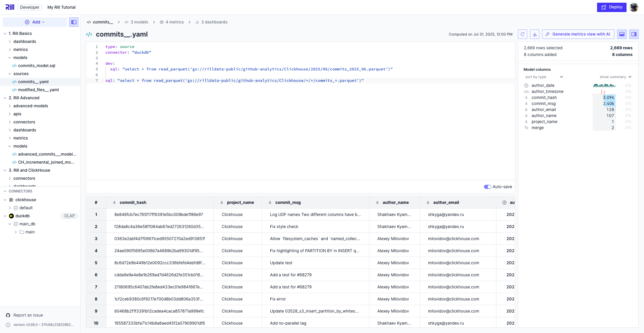The image size is (644, 333).
Task: Toggle the right inspector panel icon
Action: pyautogui.click(x=634, y=34)
